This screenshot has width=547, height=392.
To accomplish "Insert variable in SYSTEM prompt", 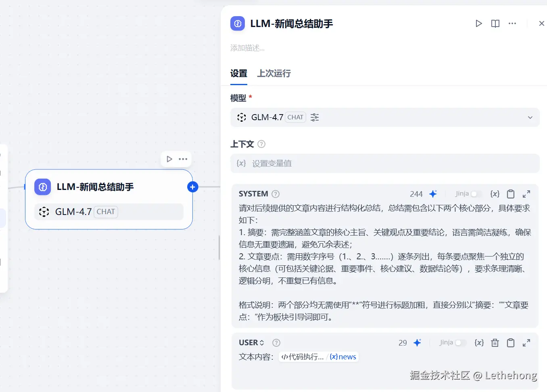I will [495, 194].
